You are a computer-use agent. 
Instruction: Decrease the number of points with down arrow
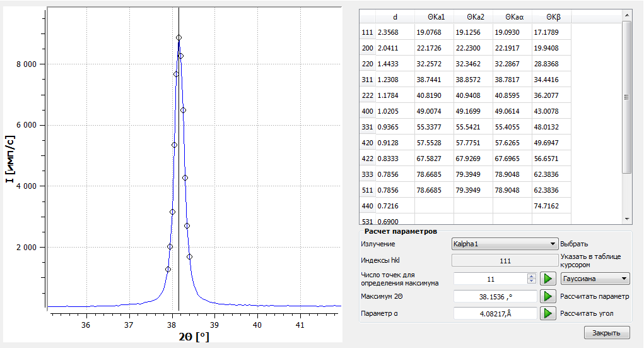[531, 281]
